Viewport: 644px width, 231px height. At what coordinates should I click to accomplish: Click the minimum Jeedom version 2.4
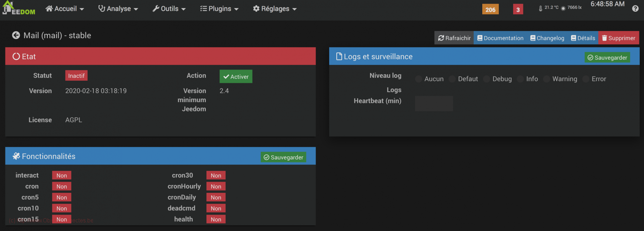click(x=224, y=91)
